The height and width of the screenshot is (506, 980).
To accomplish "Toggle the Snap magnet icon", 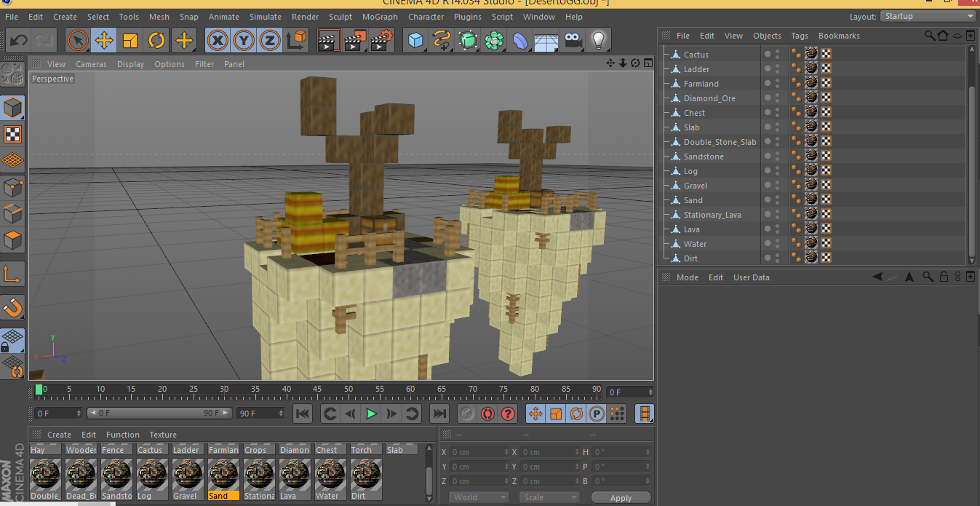I will pos(12,307).
